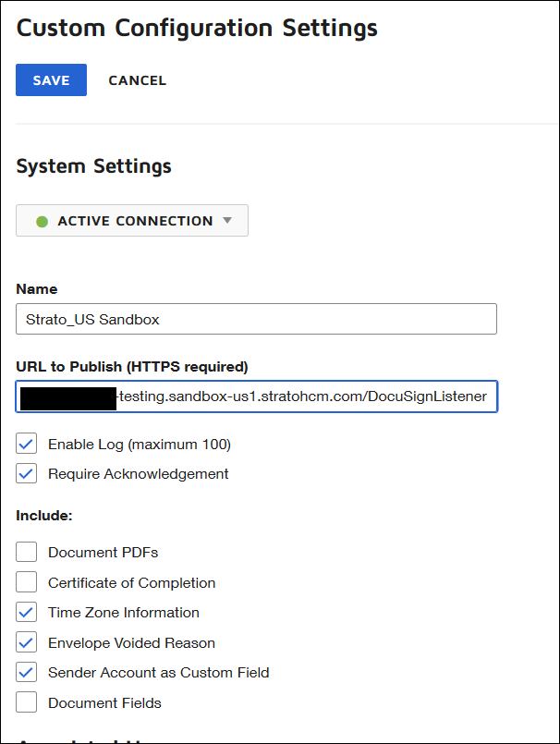
Task: Open the Active Connection status dropdown
Action: (x=132, y=221)
